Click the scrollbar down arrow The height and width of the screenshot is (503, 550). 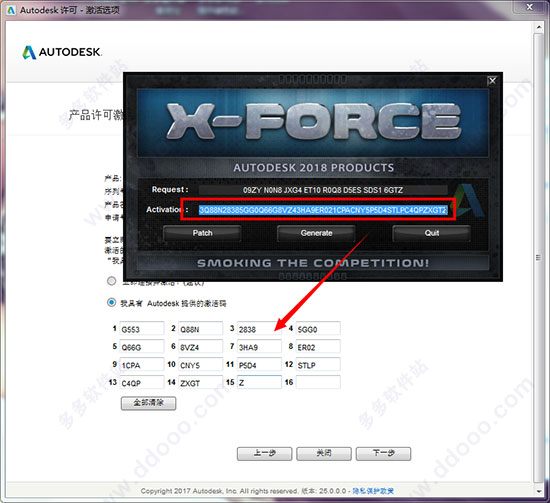[539, 491]
